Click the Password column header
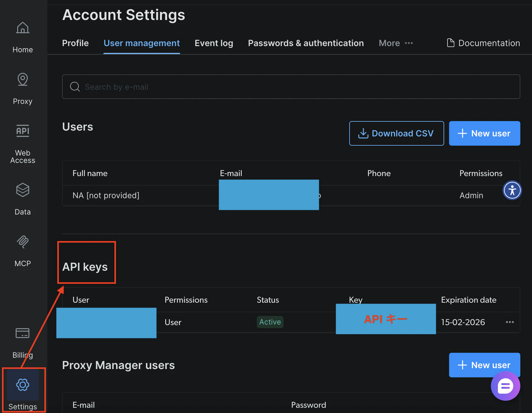The height and width of the screenshot is (413, 532). 309,405
